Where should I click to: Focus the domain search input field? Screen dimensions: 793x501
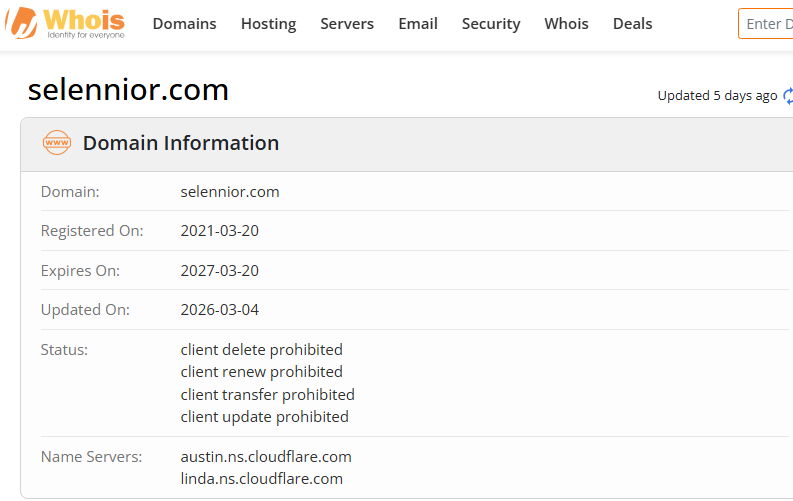766,24
